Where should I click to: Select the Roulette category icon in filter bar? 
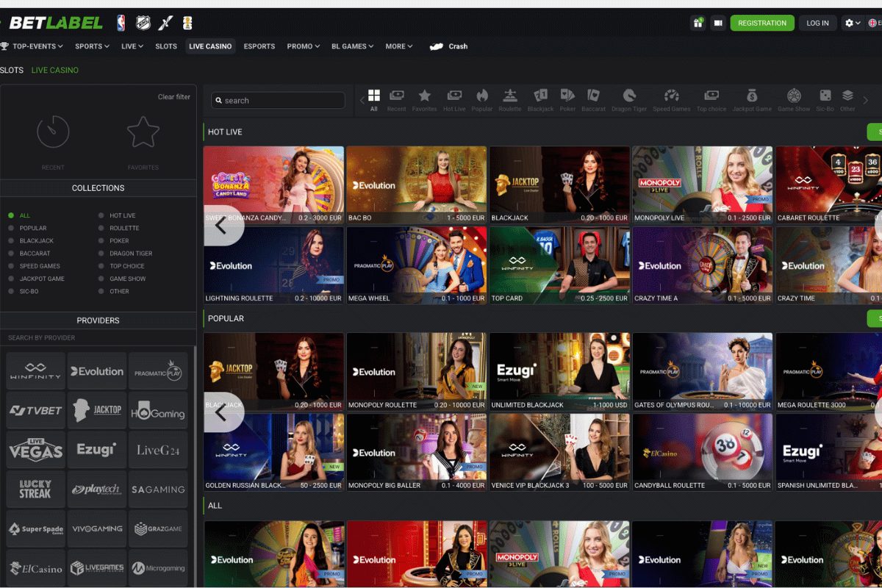point(510,100)
